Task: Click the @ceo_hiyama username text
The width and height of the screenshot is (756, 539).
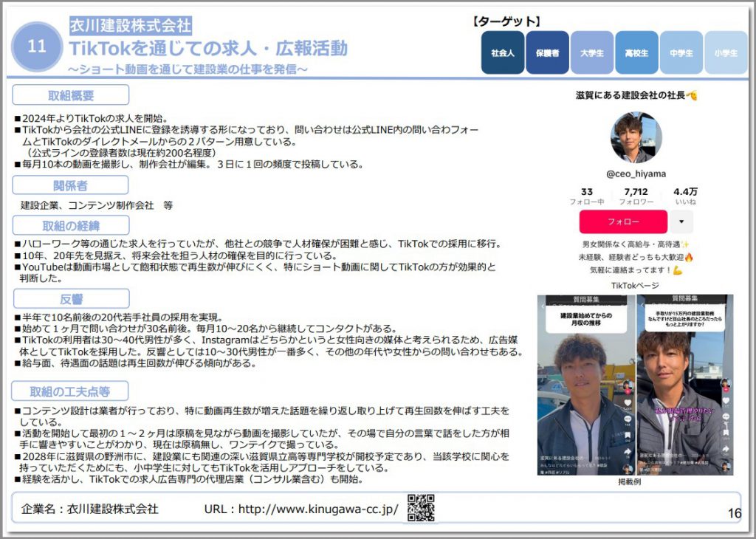Action: 636,174
